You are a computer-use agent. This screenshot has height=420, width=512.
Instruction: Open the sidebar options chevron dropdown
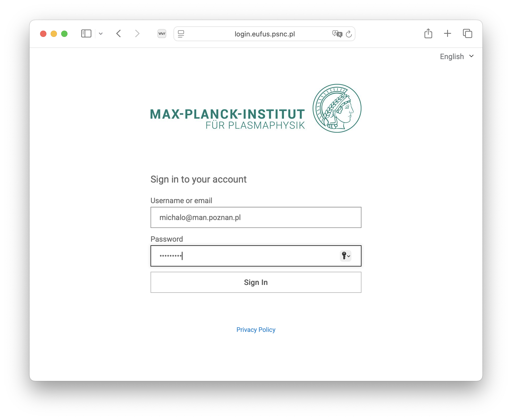pos(101,34)
